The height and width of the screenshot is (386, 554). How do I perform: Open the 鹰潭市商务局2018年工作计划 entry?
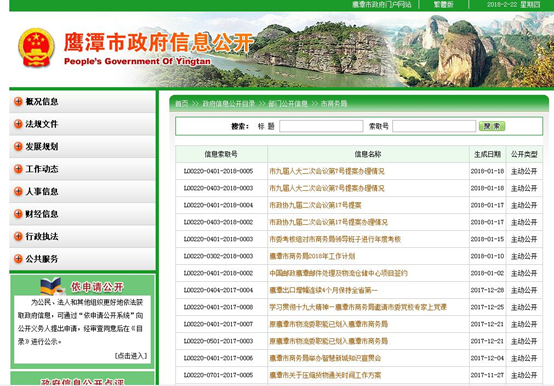click(x=312, y=256)
